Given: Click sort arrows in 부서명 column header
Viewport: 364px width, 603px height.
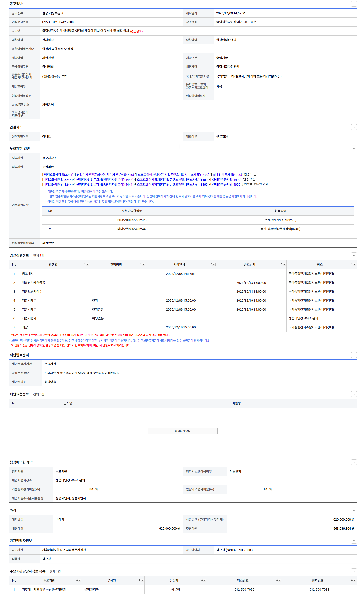Looking at the screenshot, I should click(x=139, y=580).
